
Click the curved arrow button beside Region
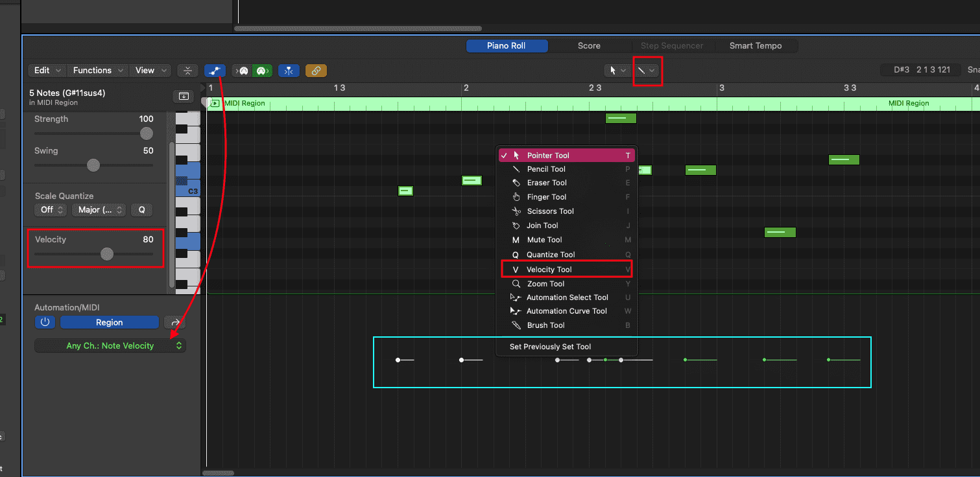coord(174,322)
